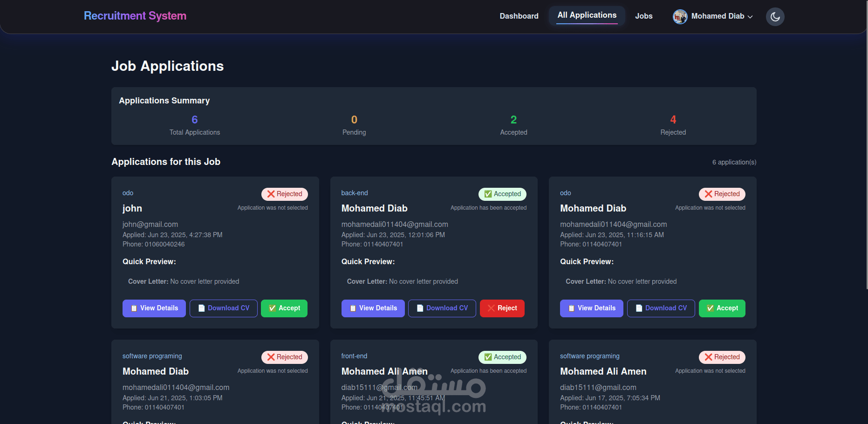This screenshot has width=868, height=424.
Task: View Details on Mohamed Diab's odo application
Action: tap(592, 308)
